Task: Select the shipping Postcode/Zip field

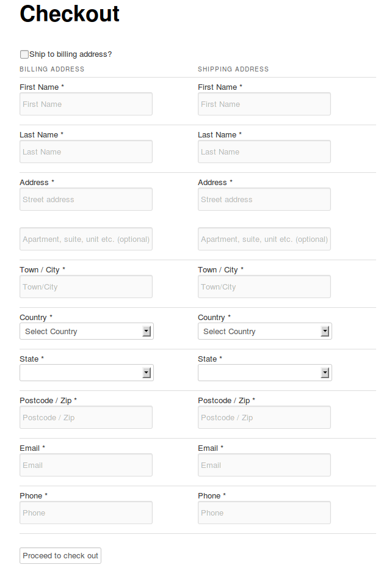Action: click(x=264, y=417)
